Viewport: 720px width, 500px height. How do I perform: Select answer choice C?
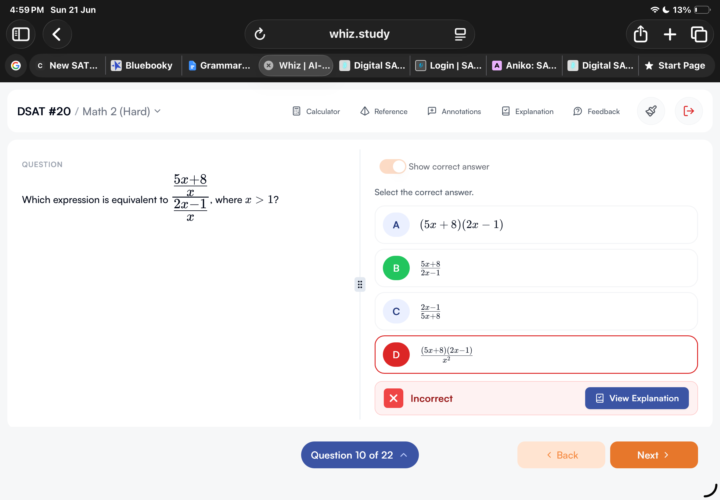536,311
